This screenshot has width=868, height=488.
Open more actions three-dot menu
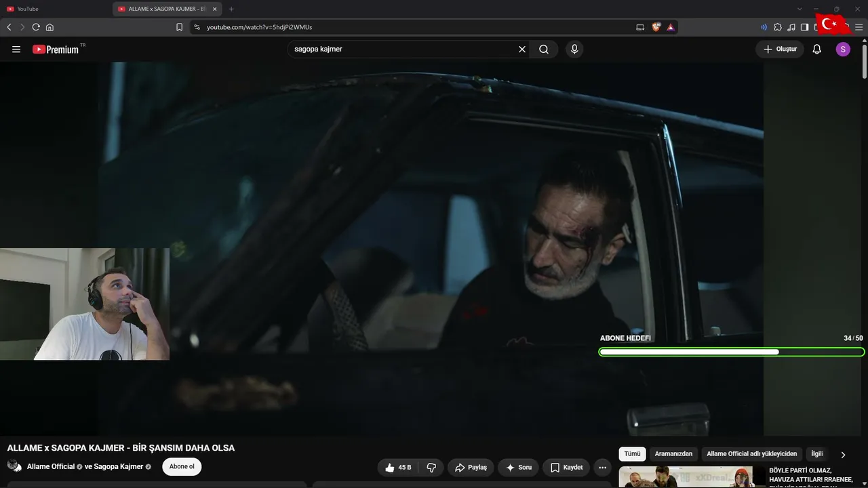click(602, 468)
